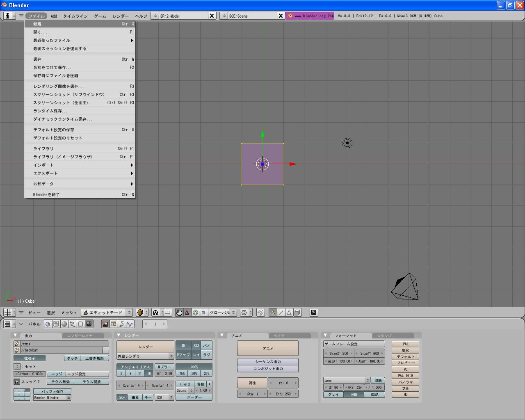
Task: Select the Sound block buttons wave icon
Action: pyautogui.click(x=130, y=324)
